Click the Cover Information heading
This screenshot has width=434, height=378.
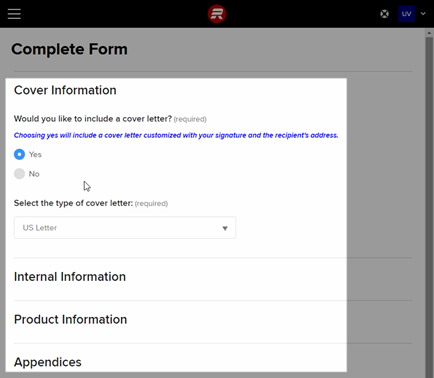tap(65, 90)
